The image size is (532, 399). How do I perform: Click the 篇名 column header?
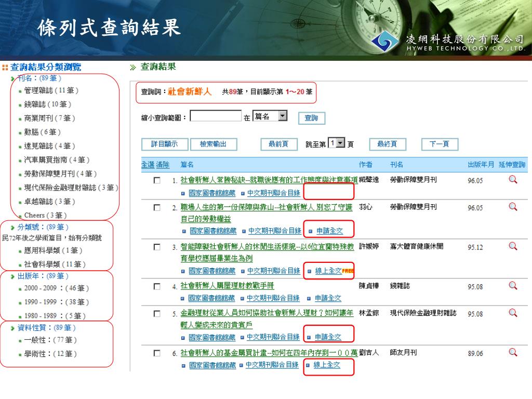(x=187, y=165)
